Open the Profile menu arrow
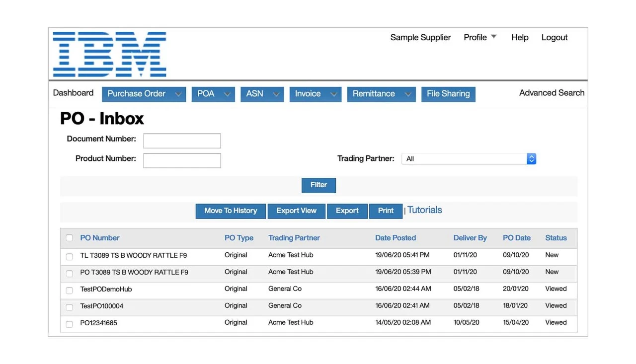Image resolution: width=636 pixels, height=364 pixels. pyautogui.click(x=493, y=37)
